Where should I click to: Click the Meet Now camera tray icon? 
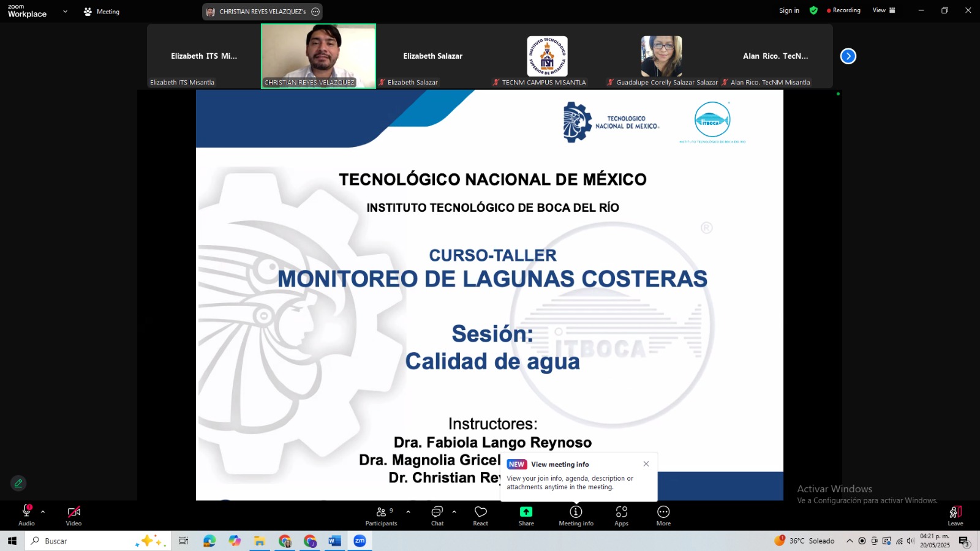[x=874, y=541]
